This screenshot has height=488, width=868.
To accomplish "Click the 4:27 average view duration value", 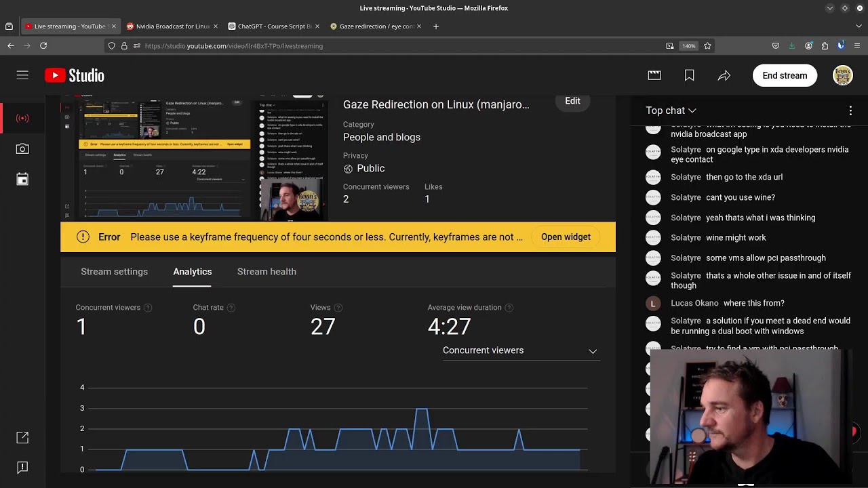I will click(449, 327).
